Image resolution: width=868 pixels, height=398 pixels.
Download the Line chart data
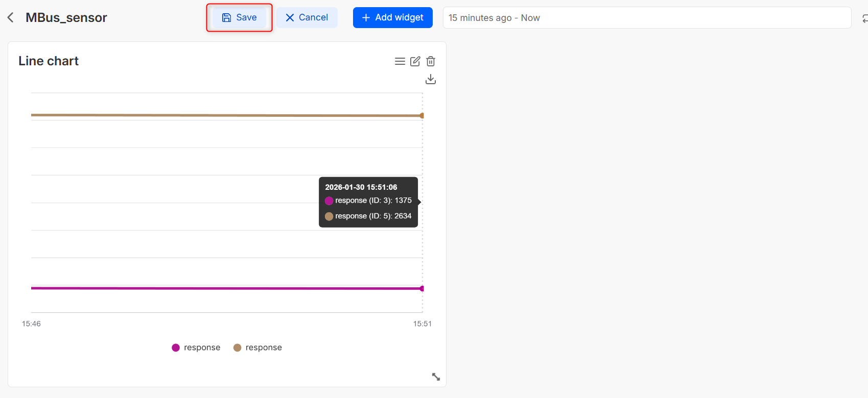[431, 79]
